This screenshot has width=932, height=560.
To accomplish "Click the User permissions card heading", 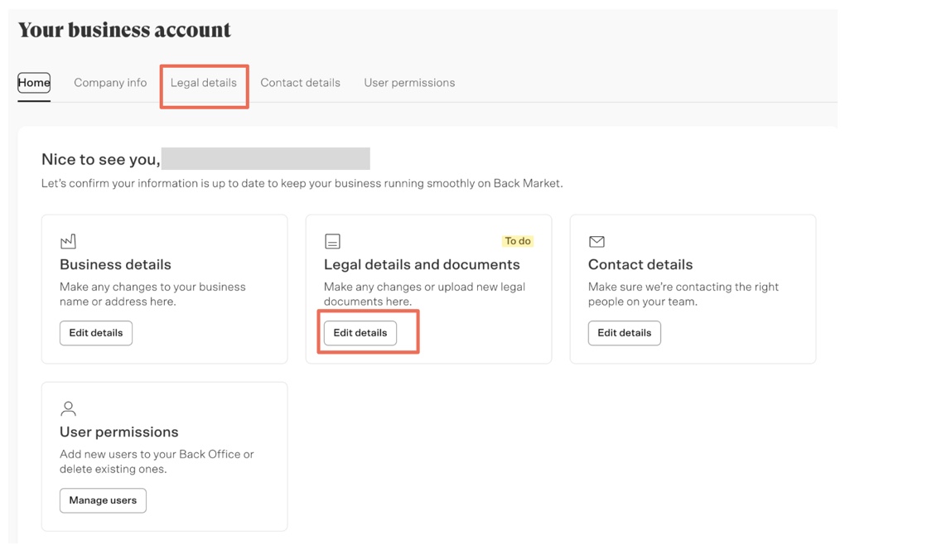I will pos(118,432).
